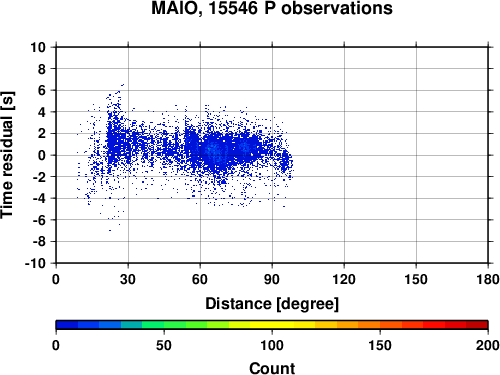Click the y-axis tick label '-6'
This screenshot has width=500, height=375.
(x=39, y=220)
